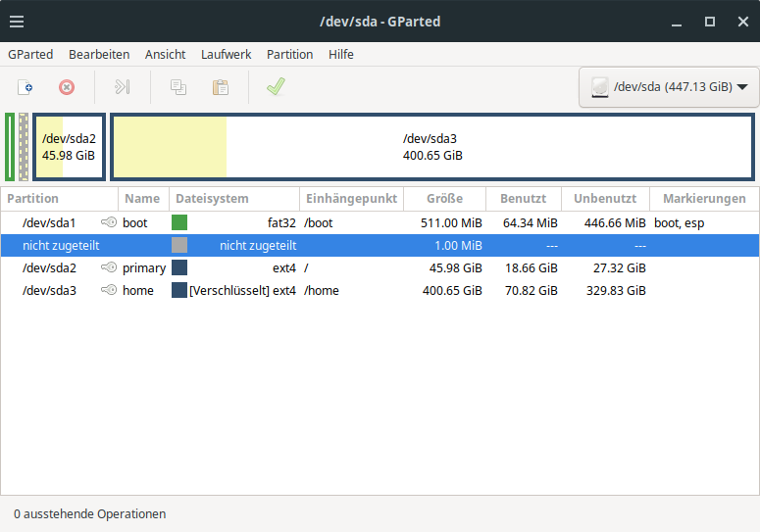Click the key icon beside /dev/sda3
760x532 pixels.
pos(108,290)
